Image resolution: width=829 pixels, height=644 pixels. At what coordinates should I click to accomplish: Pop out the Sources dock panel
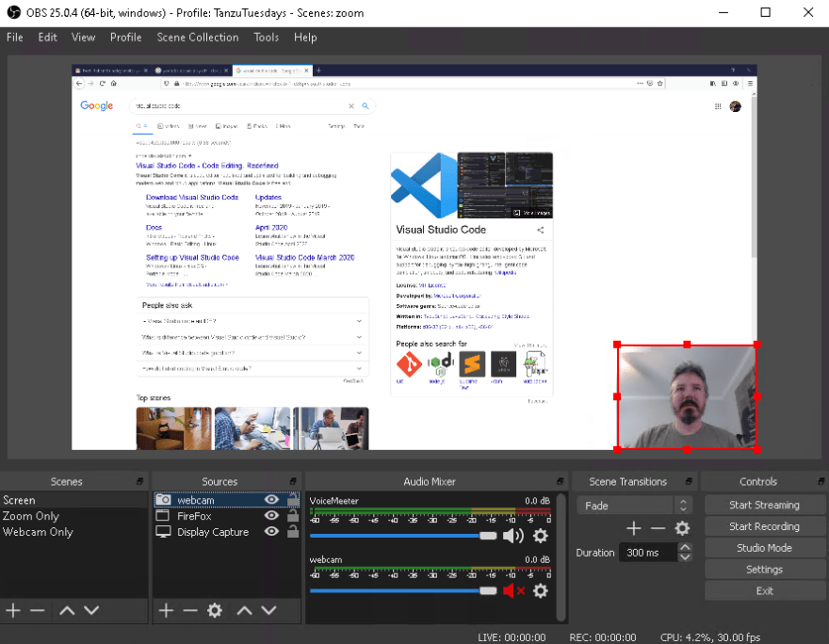pyautogui.click(x=292, y=481)
